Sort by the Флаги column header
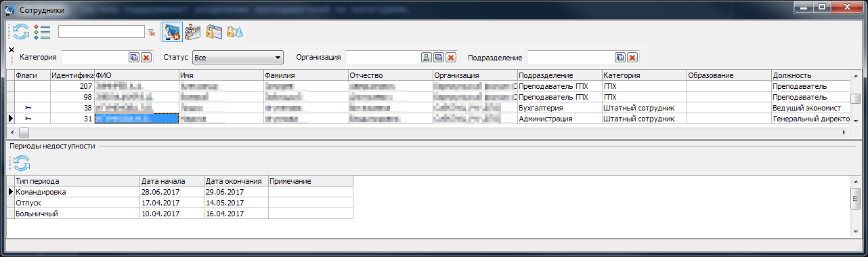Screen dimensions: 868x257 tap(32, 75)
